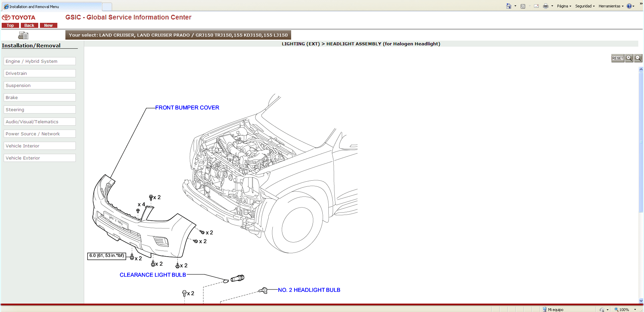The height and width of the screenshot is (312, 644).
Task: Open the Brake category
Action: click(40, 97)
